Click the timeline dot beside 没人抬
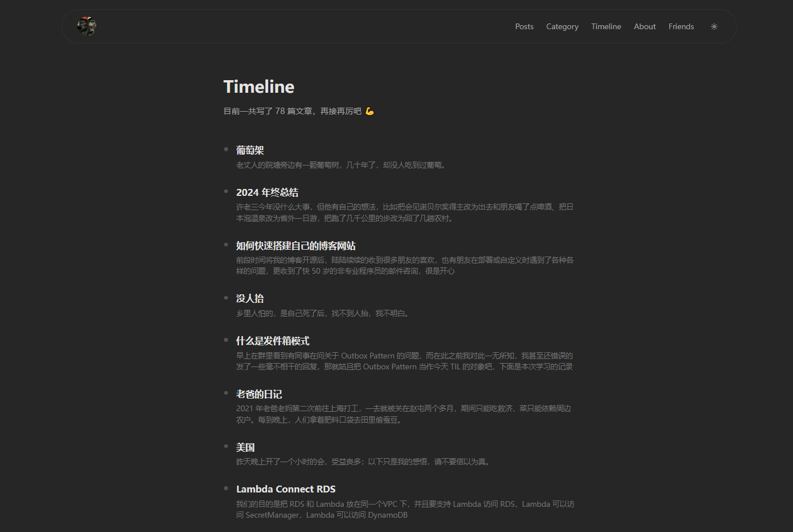Image resolution: width=793 pixels, height=532 pixels. click(226, 296)
